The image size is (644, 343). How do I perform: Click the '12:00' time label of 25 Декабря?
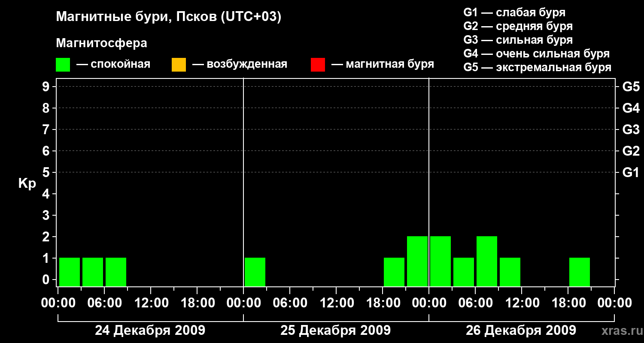[336, 303]
